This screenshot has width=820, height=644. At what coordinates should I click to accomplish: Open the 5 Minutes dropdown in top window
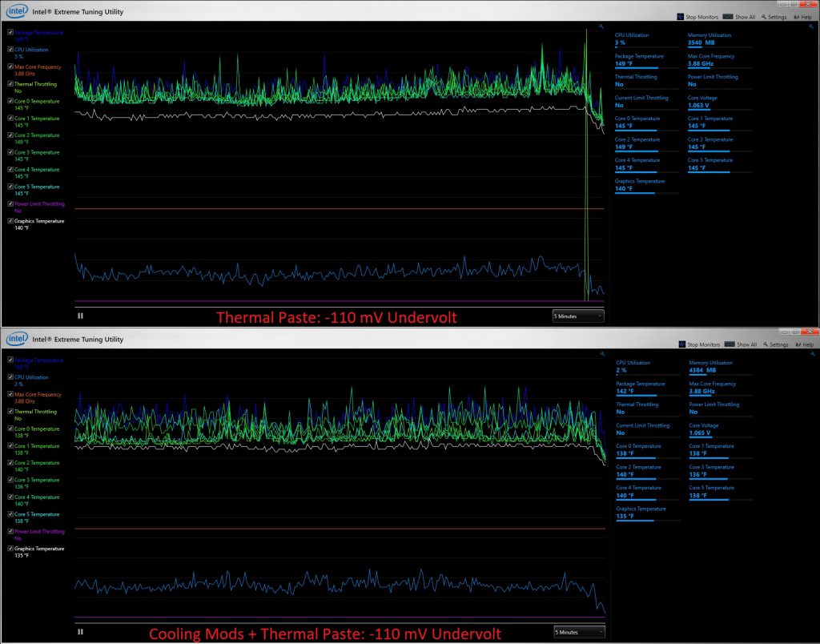(x=578, y=316)
